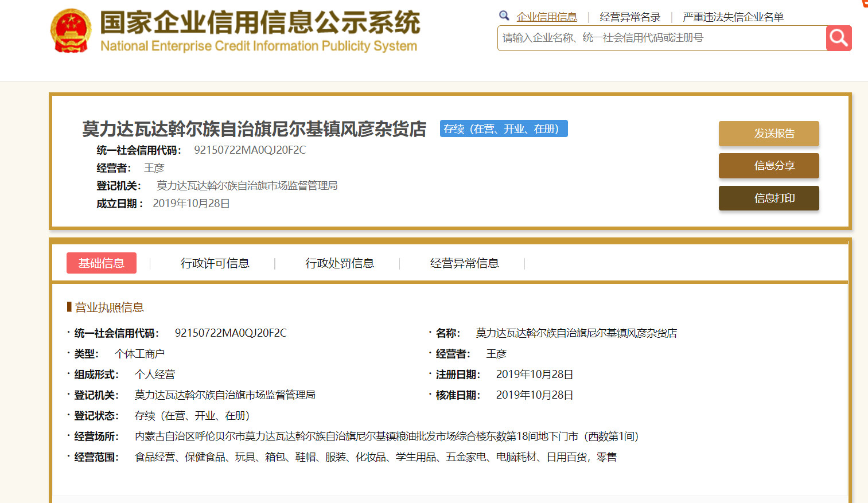Click the 登记状态 value 存续（在营、开业、在册）
The width and height of the screenshot is (868, 503).
pyautogui.click(x=192, y=416)
